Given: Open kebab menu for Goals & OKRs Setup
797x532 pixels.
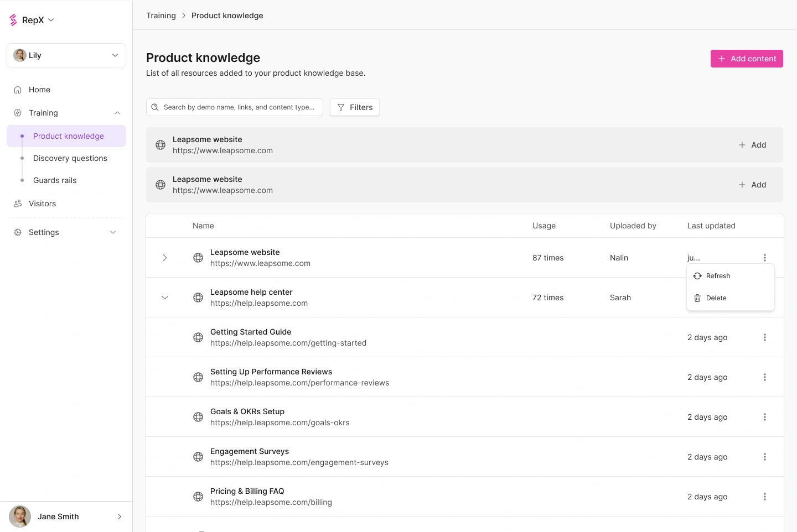Looking at the screenshot, I should coord(765,417).
